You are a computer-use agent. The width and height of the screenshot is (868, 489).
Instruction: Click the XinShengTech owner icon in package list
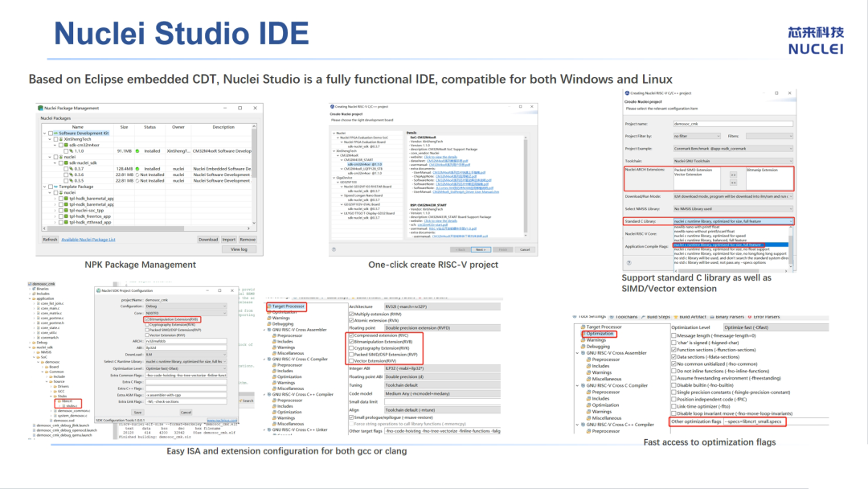click(x=61, y=140)
